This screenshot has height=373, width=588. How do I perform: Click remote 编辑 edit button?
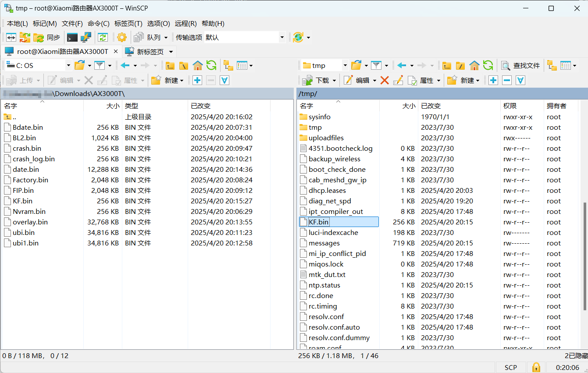coord(357,80)
